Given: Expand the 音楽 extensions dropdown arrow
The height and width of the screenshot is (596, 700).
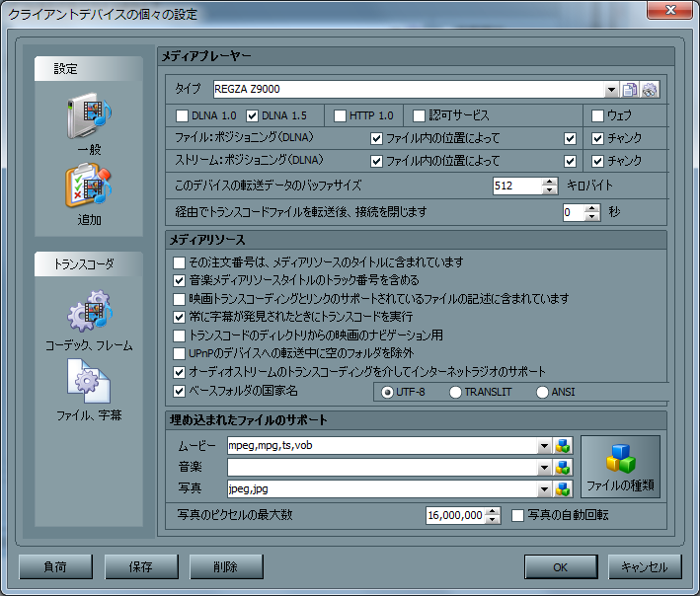Looking at the screenshot, I should (544, 468).
